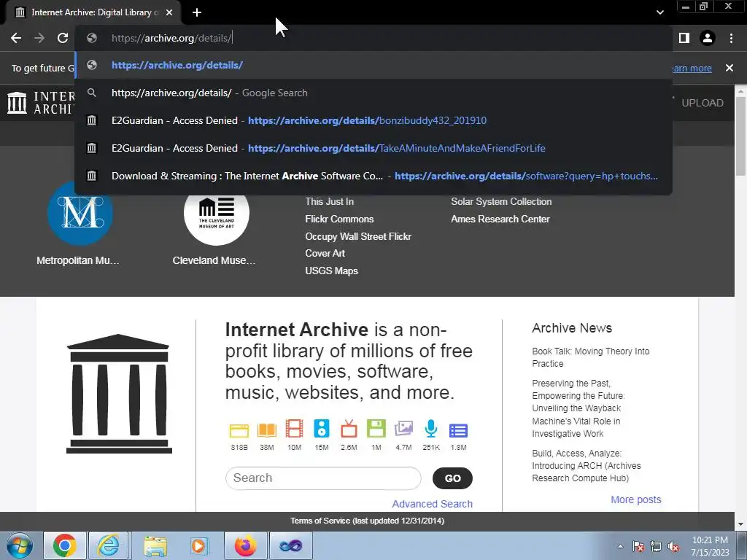Click the browser Back arrow
Screen dimensions: 747x560
[16, 38]
